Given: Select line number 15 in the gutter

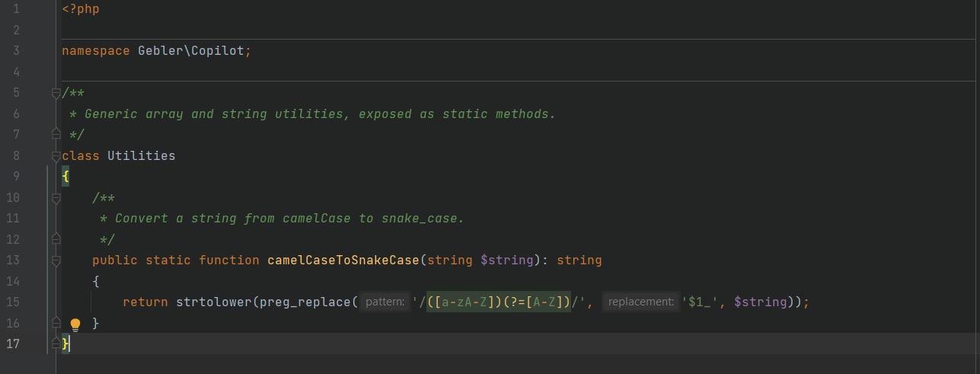Looking at the screenshot, I should point(12,302).
